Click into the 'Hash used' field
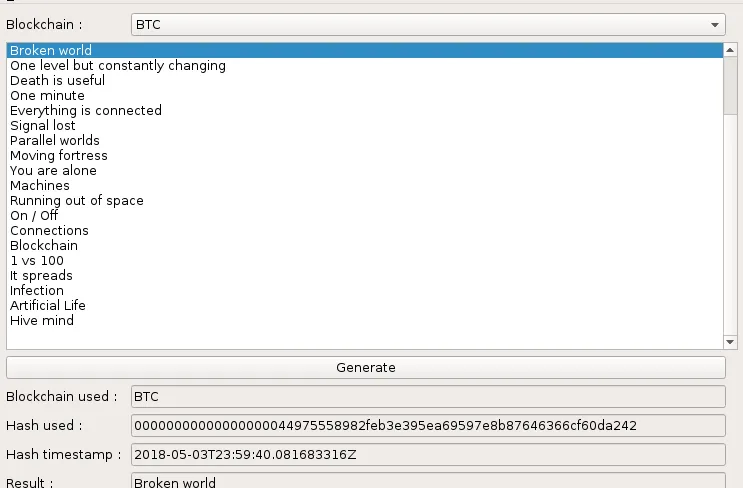Image resolution: width=743 pixels, height=488 pixels. coord(428,425)
